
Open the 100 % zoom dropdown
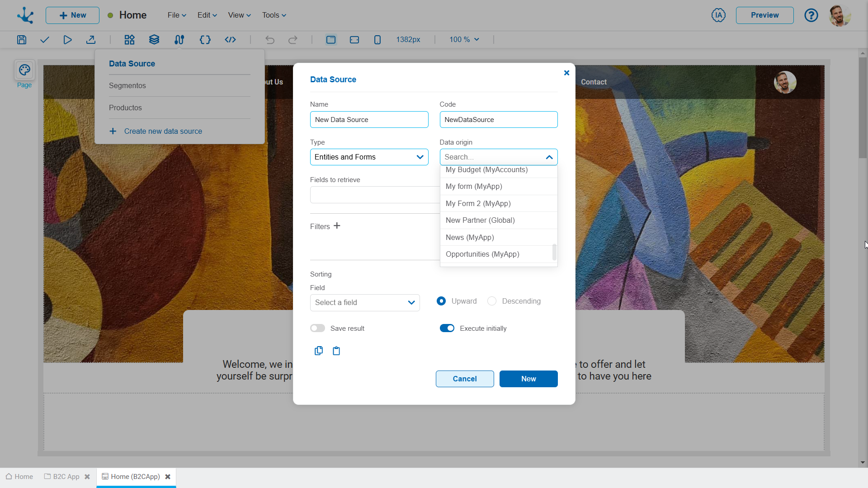point(464,40)
